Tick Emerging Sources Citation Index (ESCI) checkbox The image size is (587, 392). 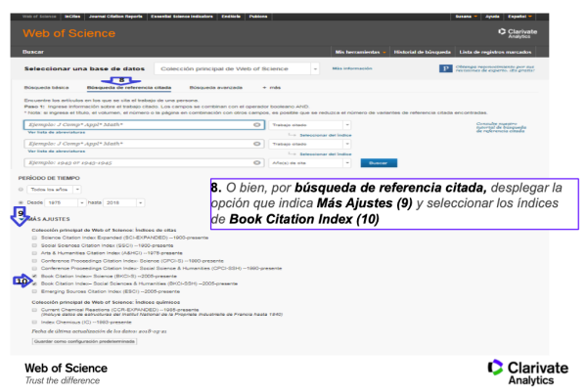[x=34, y=291]
